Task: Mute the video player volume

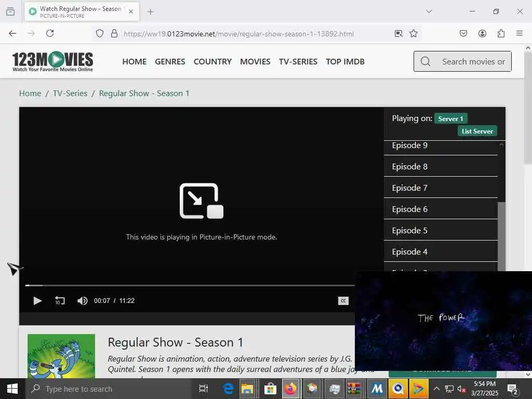Action: coord(82,301)
